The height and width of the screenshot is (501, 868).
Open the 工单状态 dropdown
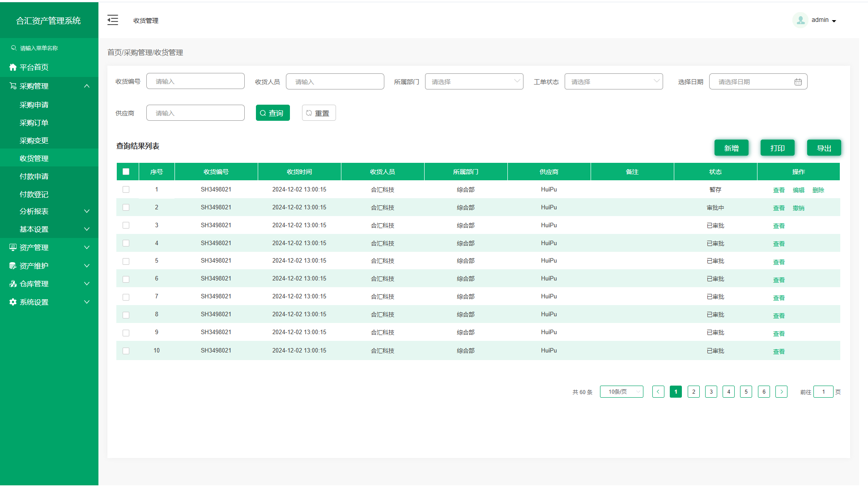(613, 81)
